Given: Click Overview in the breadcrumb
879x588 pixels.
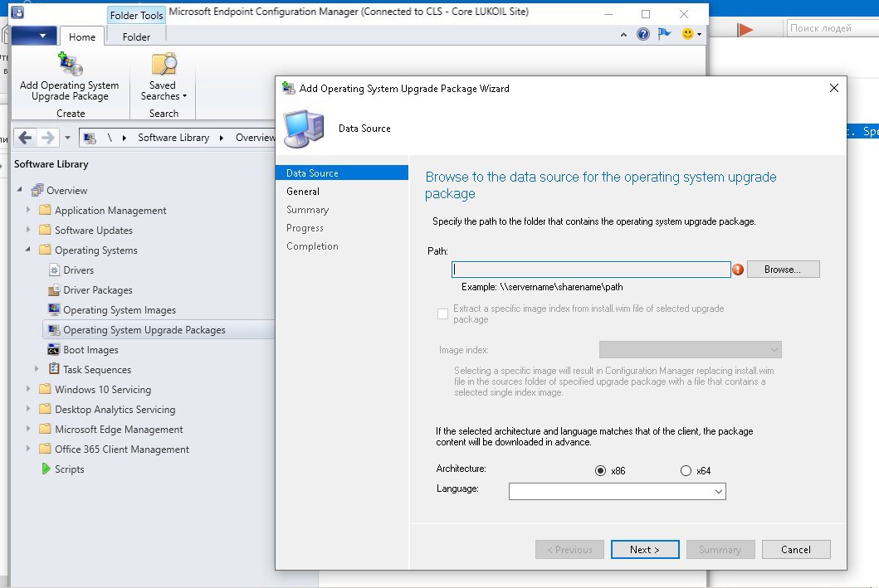Looking at the screenshot, I should point(255,138).
